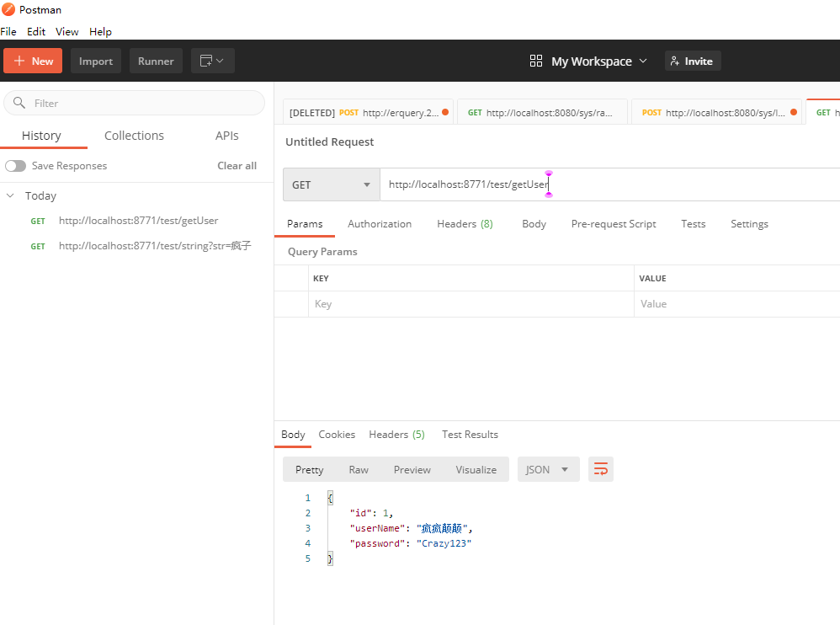
Task: Open the request Params tab
Action: point(305,224)
